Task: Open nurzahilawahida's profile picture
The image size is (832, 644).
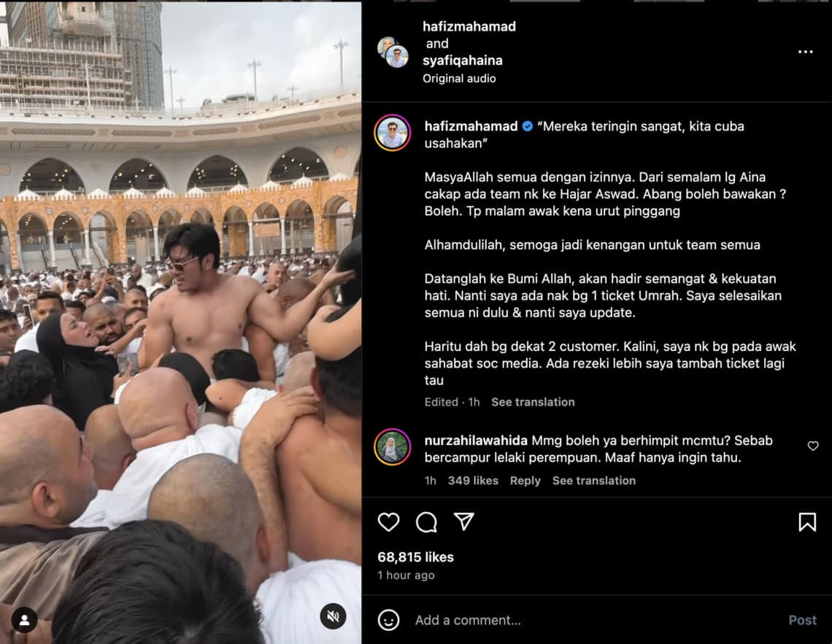Action: point(392,447)
